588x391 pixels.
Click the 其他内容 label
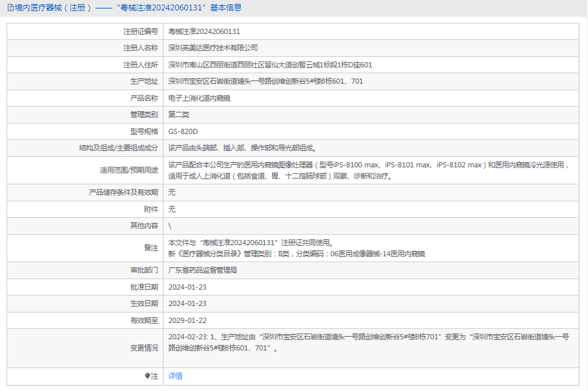144,226
